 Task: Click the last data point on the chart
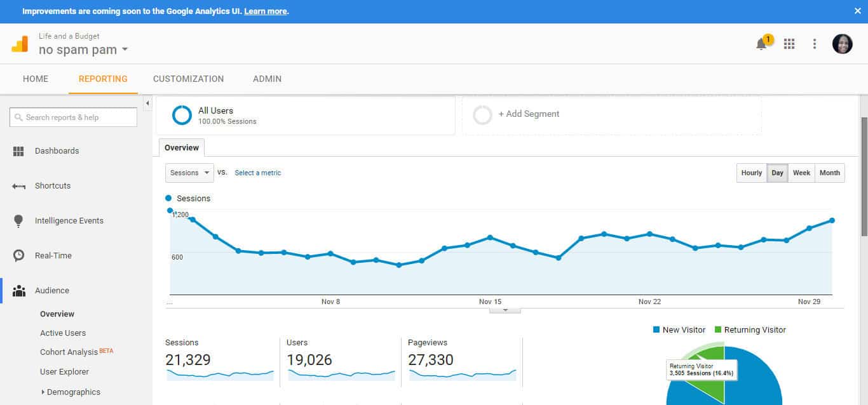click(832, 220)
